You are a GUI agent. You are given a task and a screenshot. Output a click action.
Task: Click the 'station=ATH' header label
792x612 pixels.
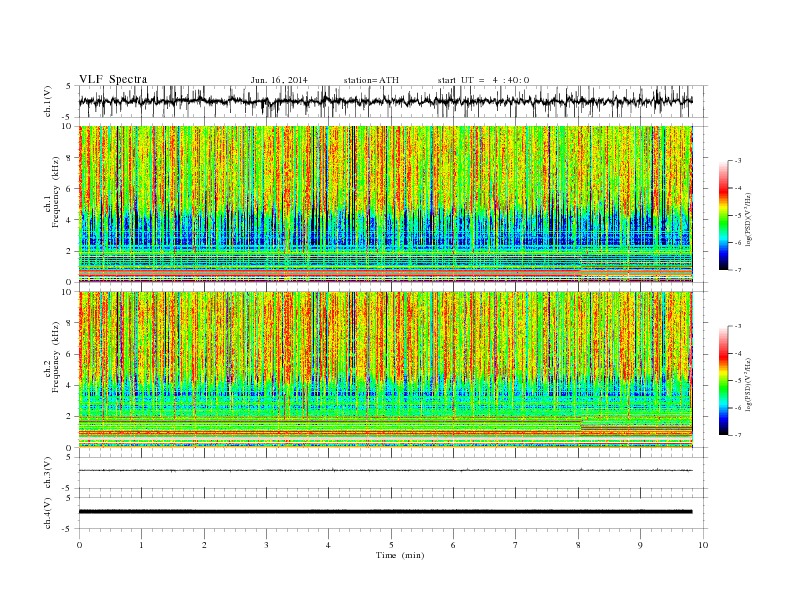(371, 80)
